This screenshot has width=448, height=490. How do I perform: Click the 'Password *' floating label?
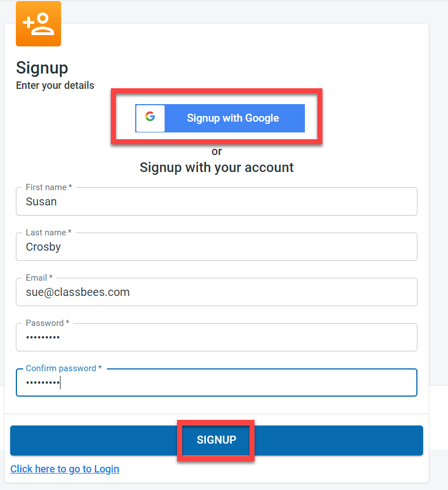pos(48,323)
